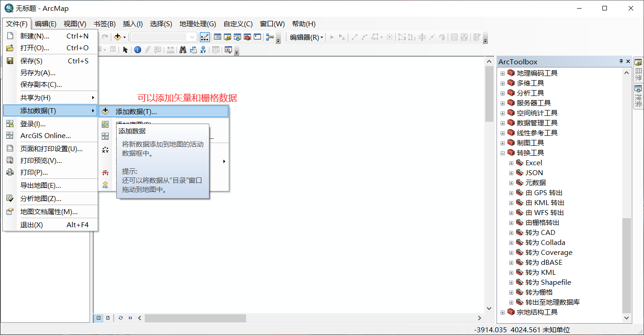
Task: Open the Find binoculars tool
Action: click(183, 50)
